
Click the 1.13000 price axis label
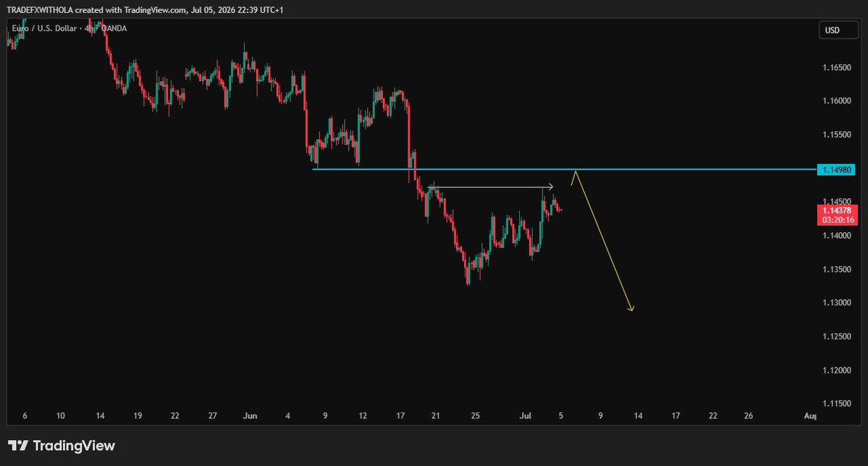[836, 302]
